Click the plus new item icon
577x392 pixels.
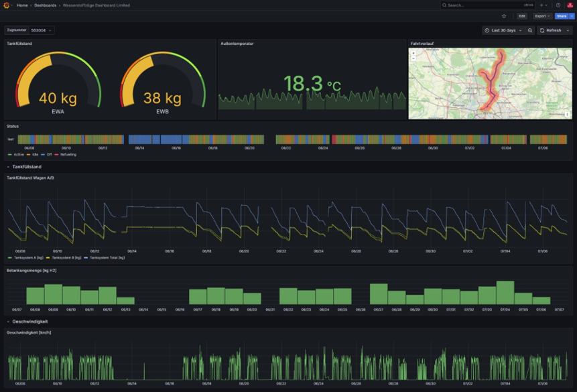click(543, 5)
